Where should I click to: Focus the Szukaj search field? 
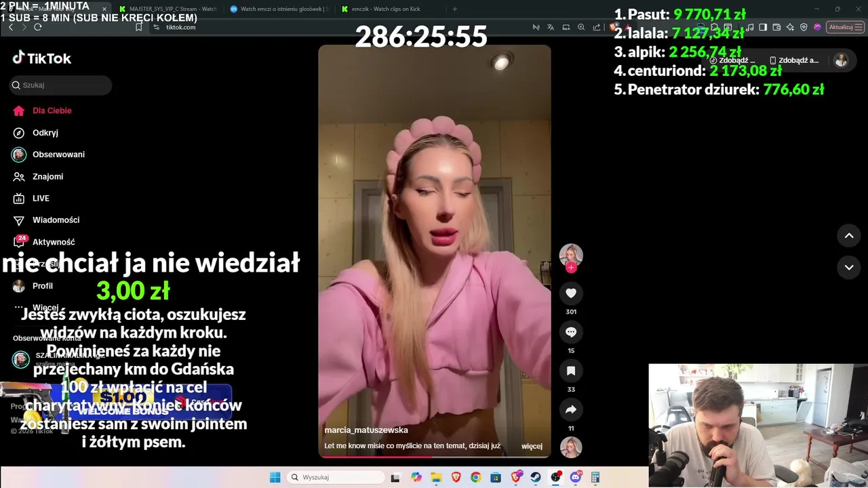pyautogui.click(x=61, y=85)
